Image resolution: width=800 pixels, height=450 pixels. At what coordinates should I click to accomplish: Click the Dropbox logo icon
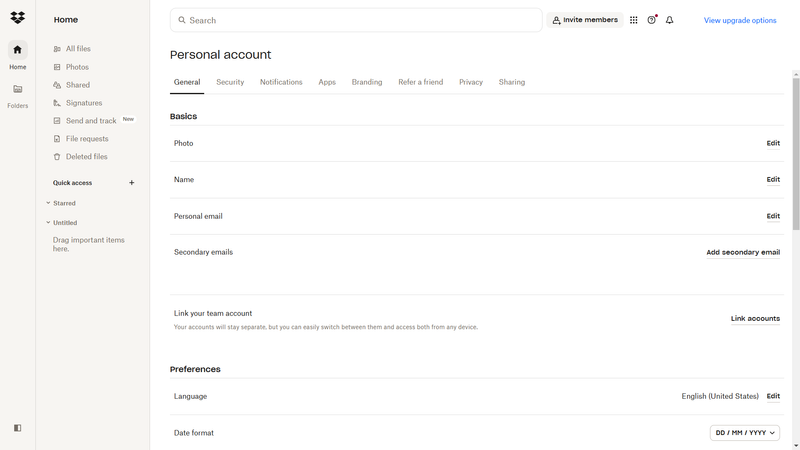pos(17,18)
